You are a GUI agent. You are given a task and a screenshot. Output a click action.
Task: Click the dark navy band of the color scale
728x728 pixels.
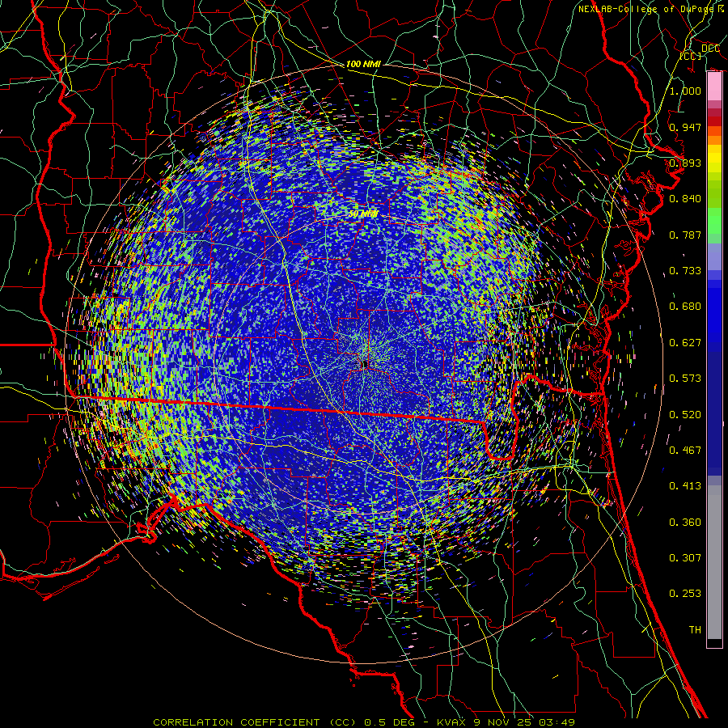pyautogui.click(x=714, y=411)
